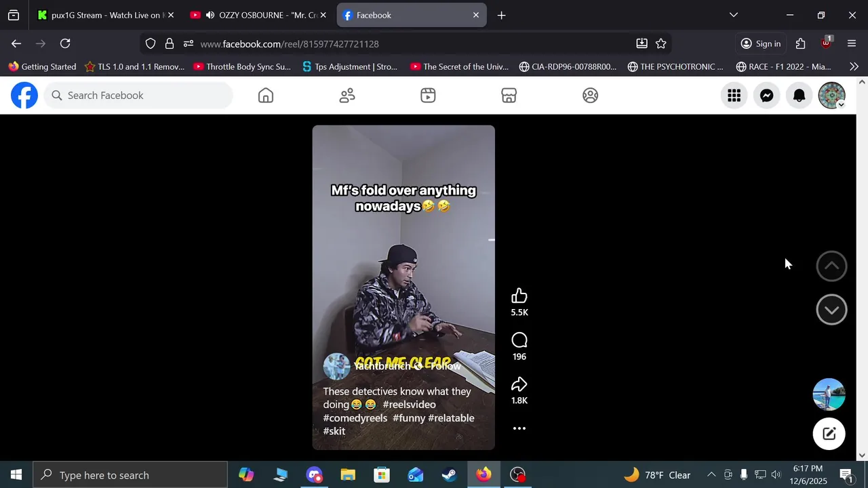This screenshot has width=868, height=488.
Task: Open the 78°F Clear weather widget
Action: click(x=657, y=475)
